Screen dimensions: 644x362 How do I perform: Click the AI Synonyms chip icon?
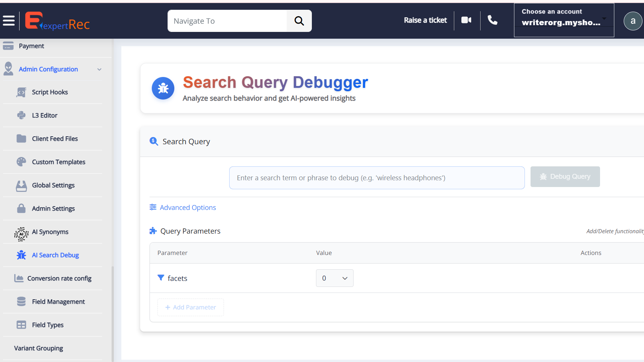[x=21, y=234]
